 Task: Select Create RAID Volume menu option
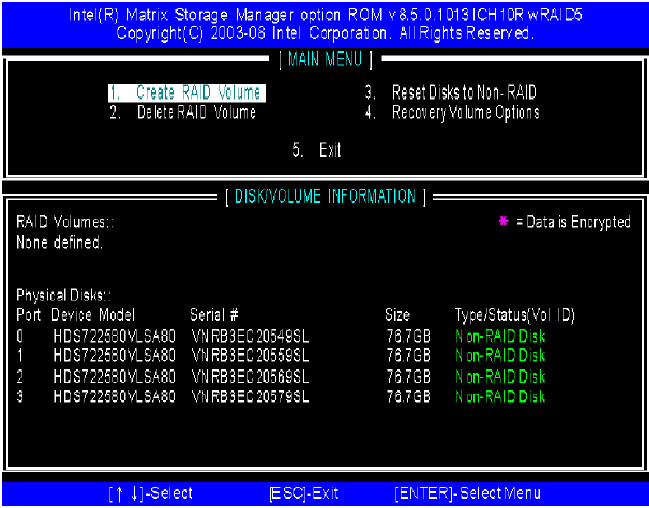187,93
